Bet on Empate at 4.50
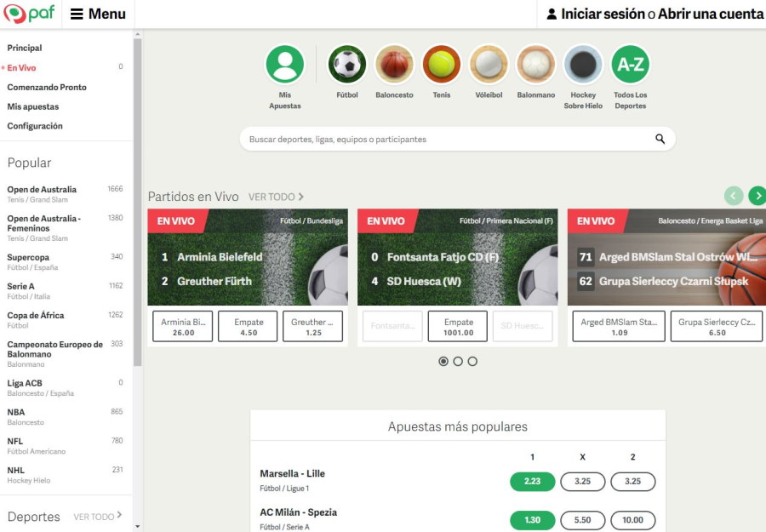Image resolution: width=766 pixels, height=532 pixels. pos(248,326)
